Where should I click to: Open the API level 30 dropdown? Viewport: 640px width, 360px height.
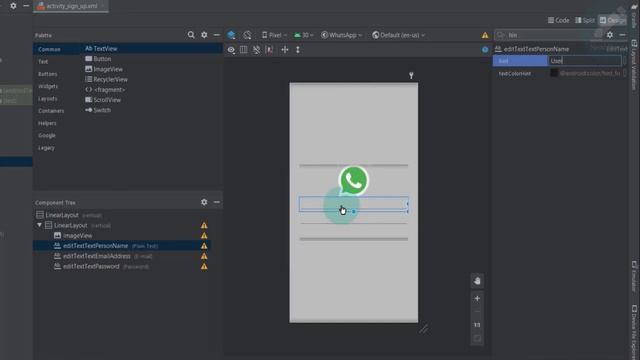tap(304, 35)
